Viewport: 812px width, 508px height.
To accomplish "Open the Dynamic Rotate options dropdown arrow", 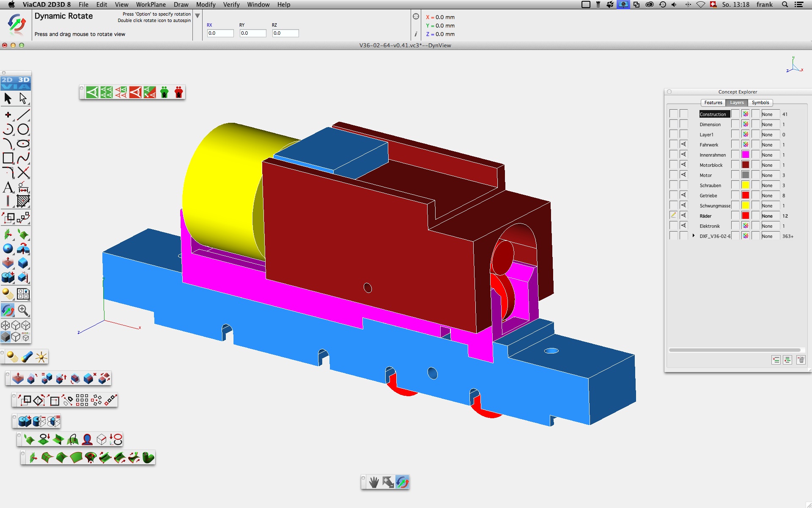I will coord(197,16).
